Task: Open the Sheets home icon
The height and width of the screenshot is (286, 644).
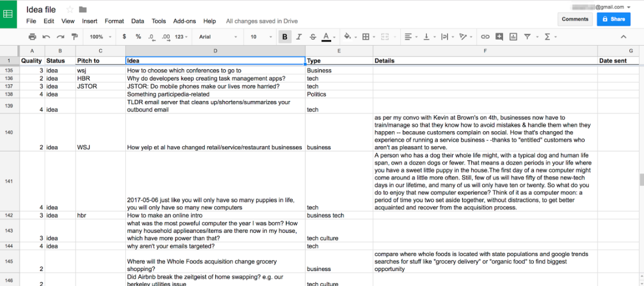Action: point(8,14)
